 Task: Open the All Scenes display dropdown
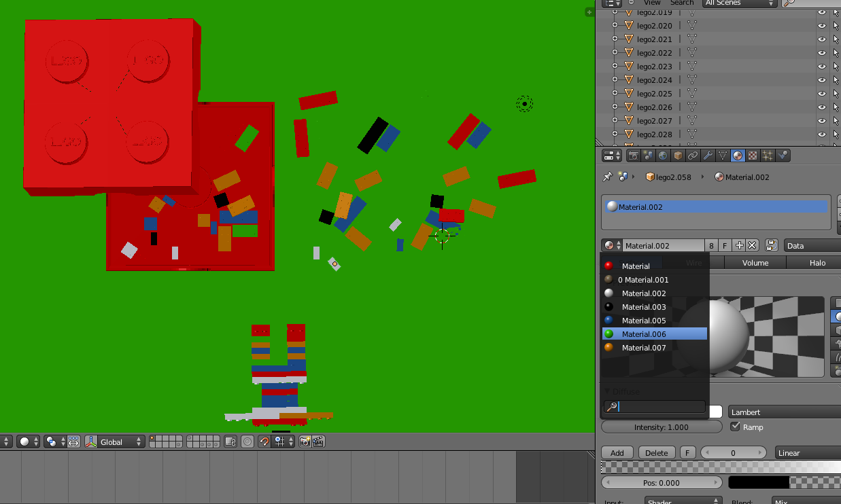pos(739,3)
